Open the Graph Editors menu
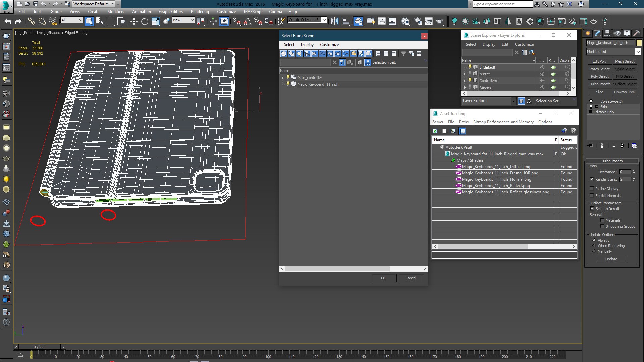This screenshot has height=362, width=644. click(x=170, y=11)
